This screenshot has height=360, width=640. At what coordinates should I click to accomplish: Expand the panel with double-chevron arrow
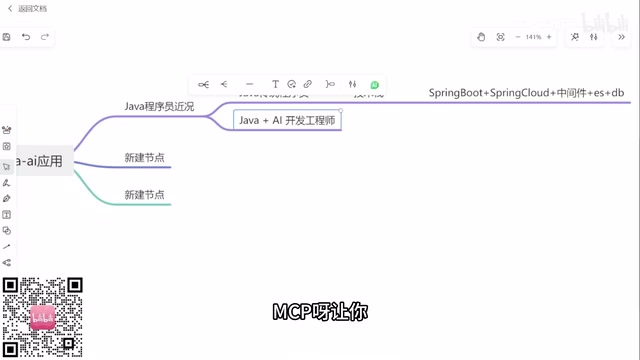621,37
